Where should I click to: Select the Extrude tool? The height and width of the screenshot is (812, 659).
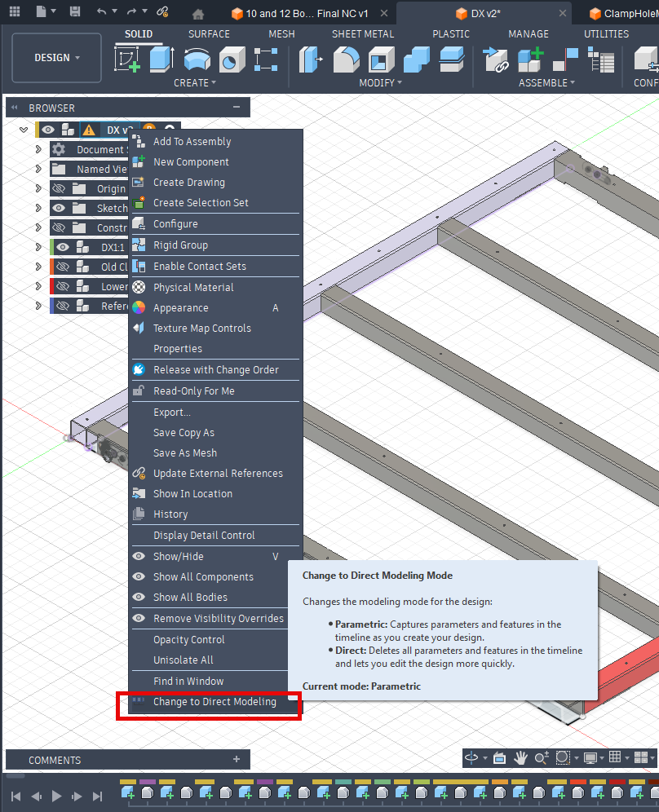pos(162,59)
